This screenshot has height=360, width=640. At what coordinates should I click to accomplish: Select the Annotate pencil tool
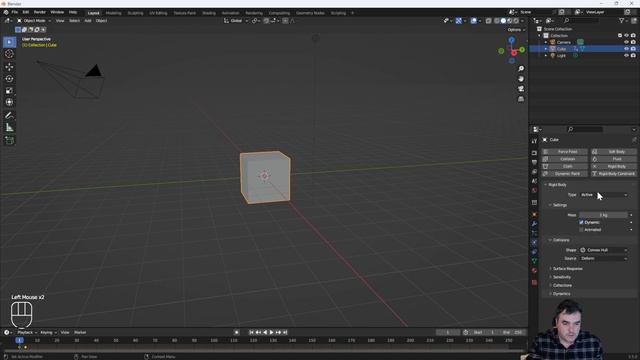[x=9, y=116]
